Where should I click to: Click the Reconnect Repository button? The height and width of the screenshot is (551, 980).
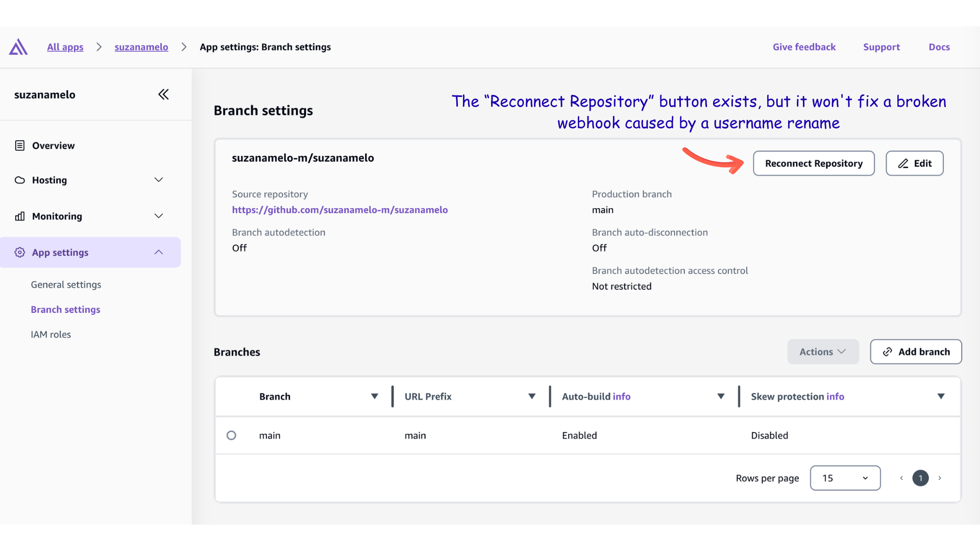pos(814,164)
